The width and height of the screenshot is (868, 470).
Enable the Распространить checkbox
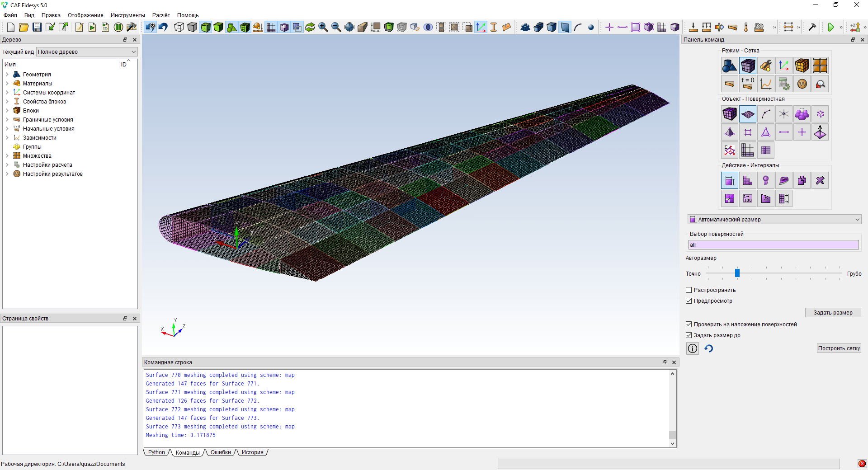[689, 290]
